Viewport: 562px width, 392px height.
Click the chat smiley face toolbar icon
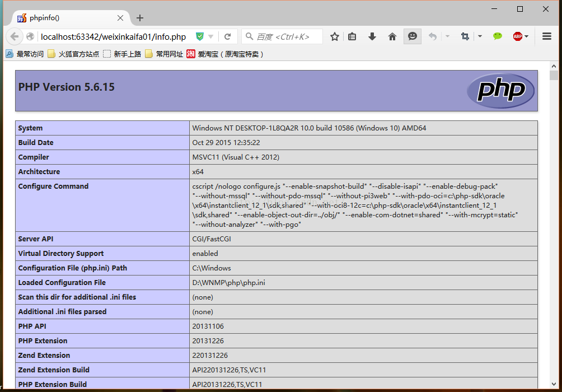(412, 36)
